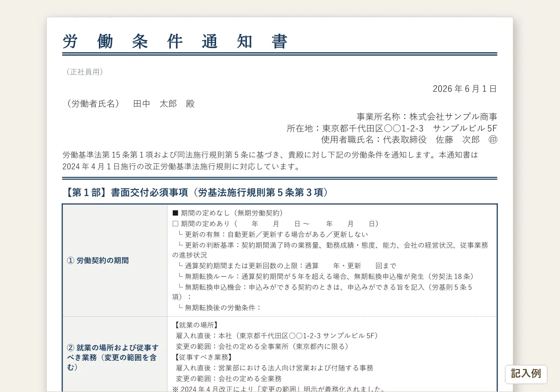Viewport: 560px width, 392px height.
Task: Select the document title 労働条件通知書
Action: coord(175,42)
